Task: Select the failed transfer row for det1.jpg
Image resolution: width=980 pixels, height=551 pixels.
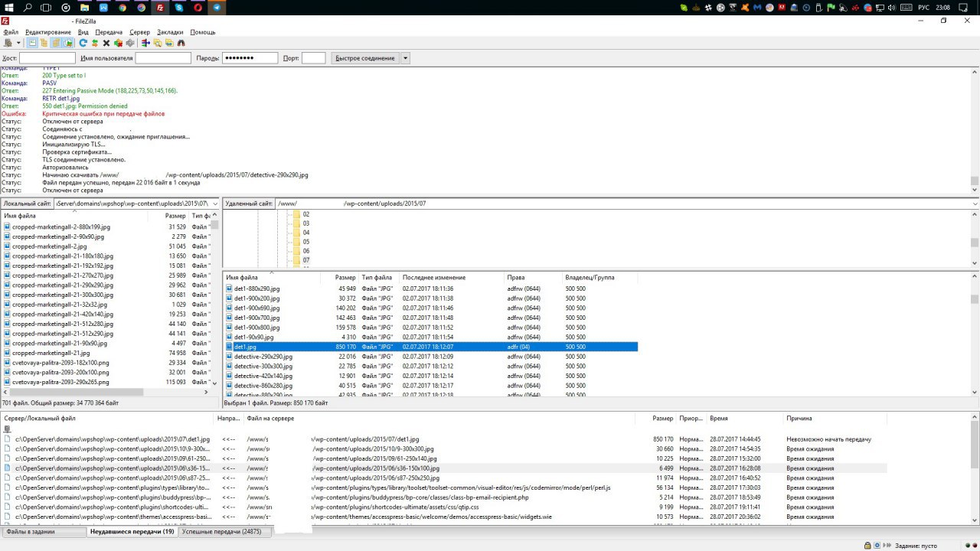Action: pos(444,439)
